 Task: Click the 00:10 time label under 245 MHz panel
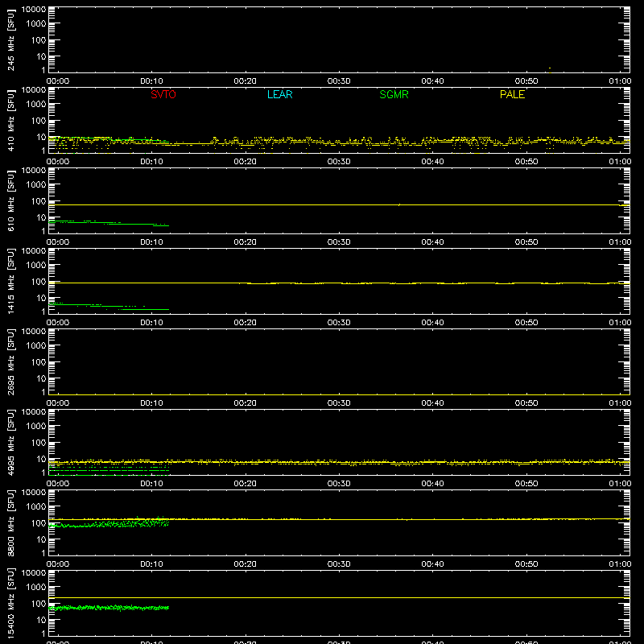click(151, 81)
